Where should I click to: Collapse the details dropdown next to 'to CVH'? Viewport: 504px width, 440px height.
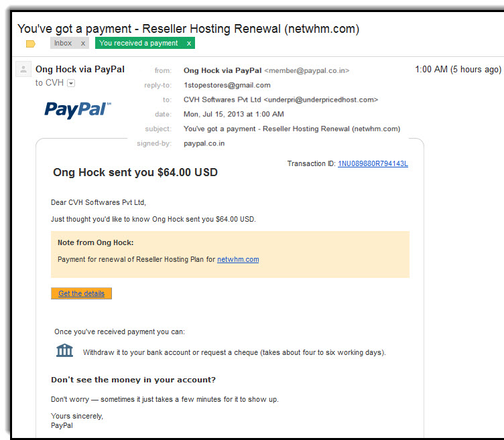(71, 83)
